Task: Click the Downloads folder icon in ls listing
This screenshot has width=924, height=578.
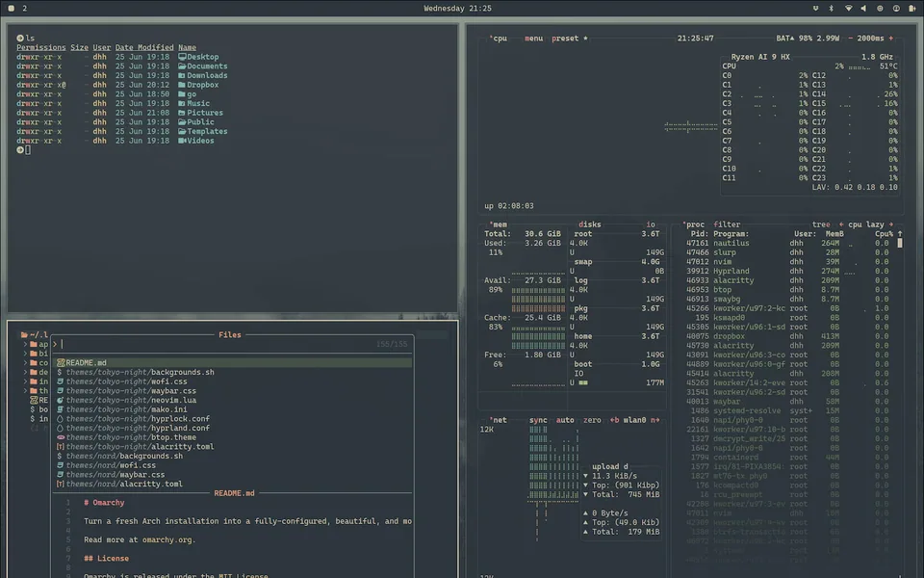Action: tap(182, 75)
